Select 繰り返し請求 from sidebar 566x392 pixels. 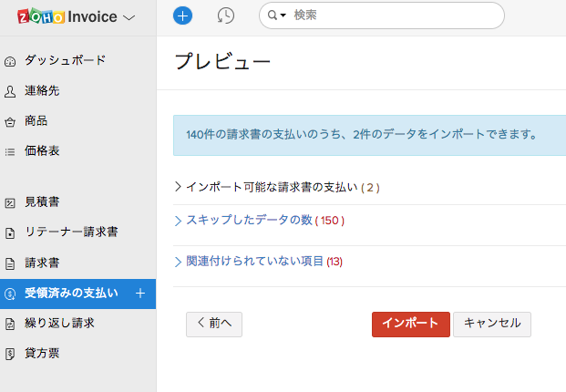[59, 323]
